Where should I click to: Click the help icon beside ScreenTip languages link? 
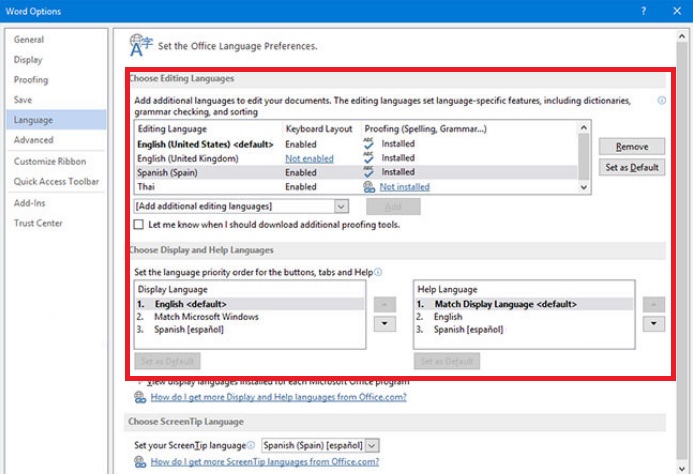pos(140,462)
